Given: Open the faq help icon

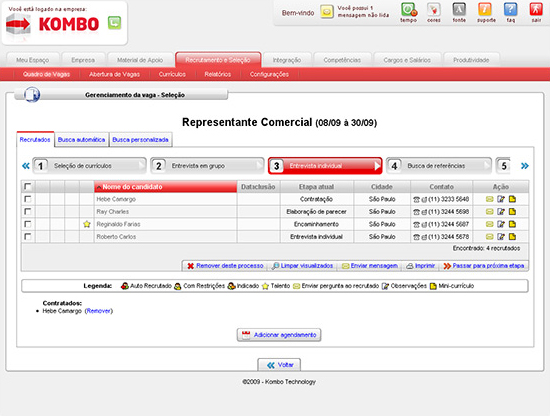Looking at the screenshot, I should [510, 10].
